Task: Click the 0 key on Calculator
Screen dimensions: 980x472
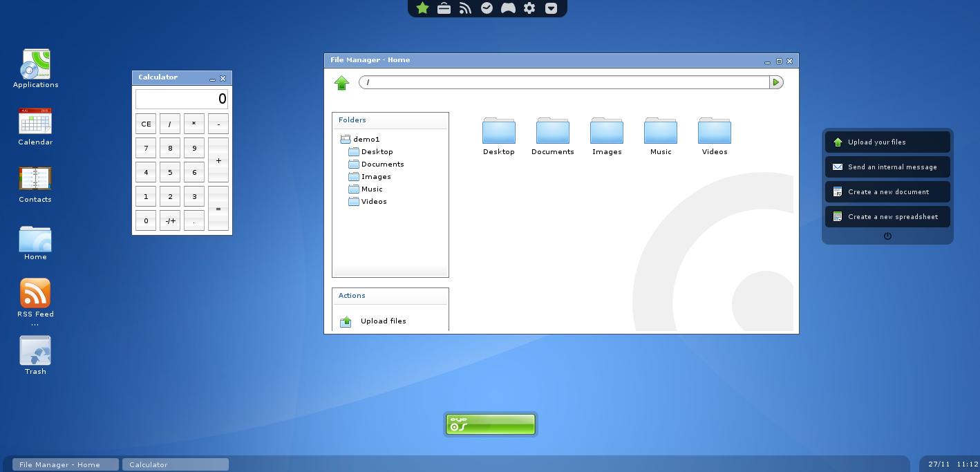Action: pyautogui.click(x=146, y=221)
